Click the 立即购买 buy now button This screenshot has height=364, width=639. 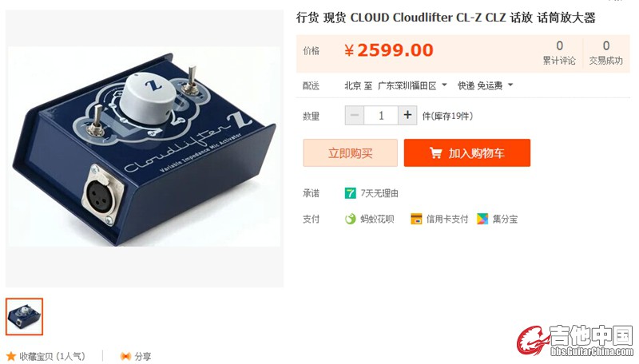coord(350,152)
